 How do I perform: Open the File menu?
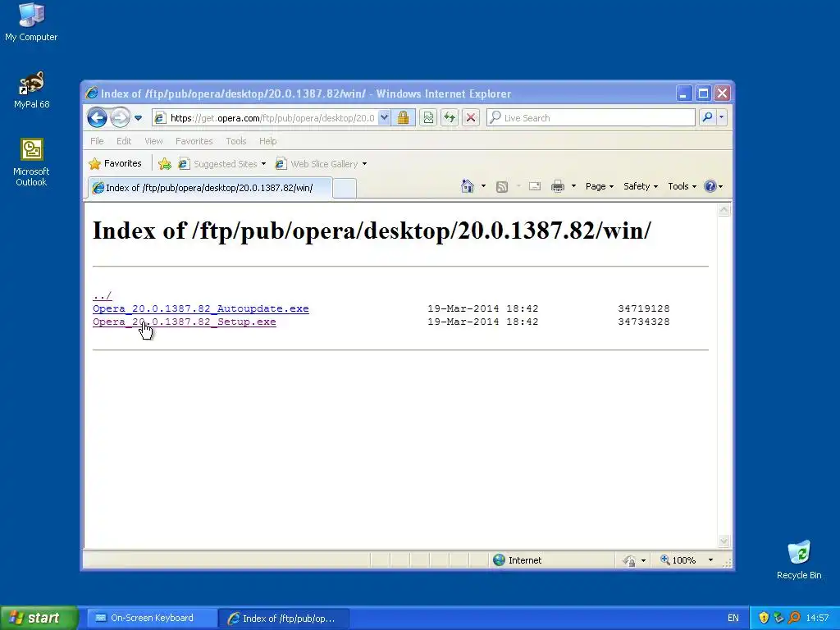[97, 141]
